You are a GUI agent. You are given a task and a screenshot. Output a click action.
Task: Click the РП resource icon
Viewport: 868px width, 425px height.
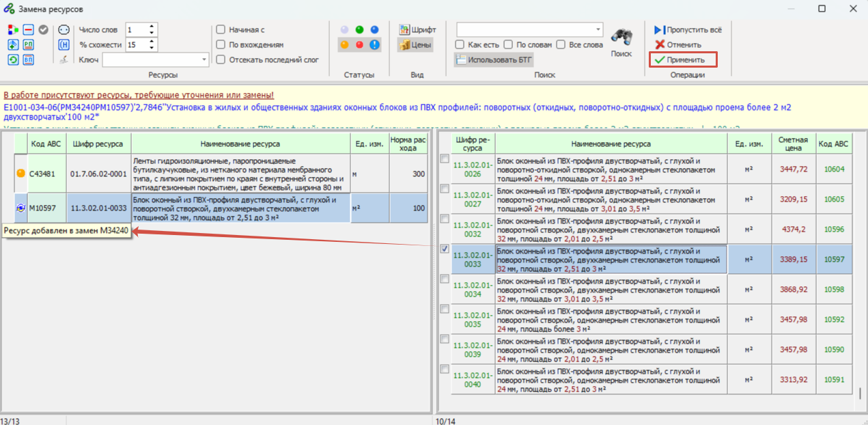point(28,44)
